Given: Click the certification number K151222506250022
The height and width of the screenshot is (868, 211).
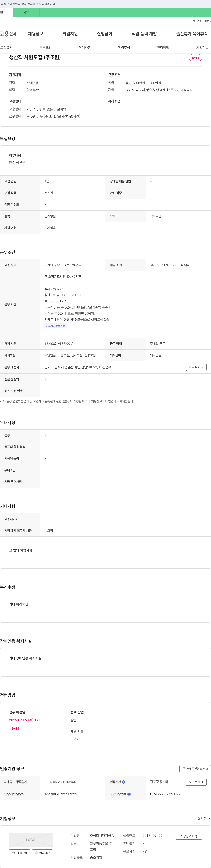Looking at the screenshot, I should (x=165, y=794).
